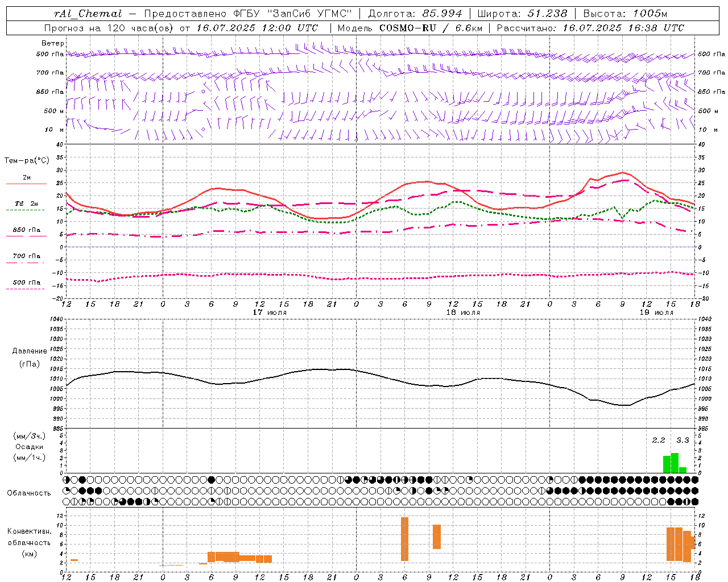Image resolution: width=728 pixels, height=582 pixels.
Task: Click the 'Тем-ра(°C)' axis title
Action: 27,161
